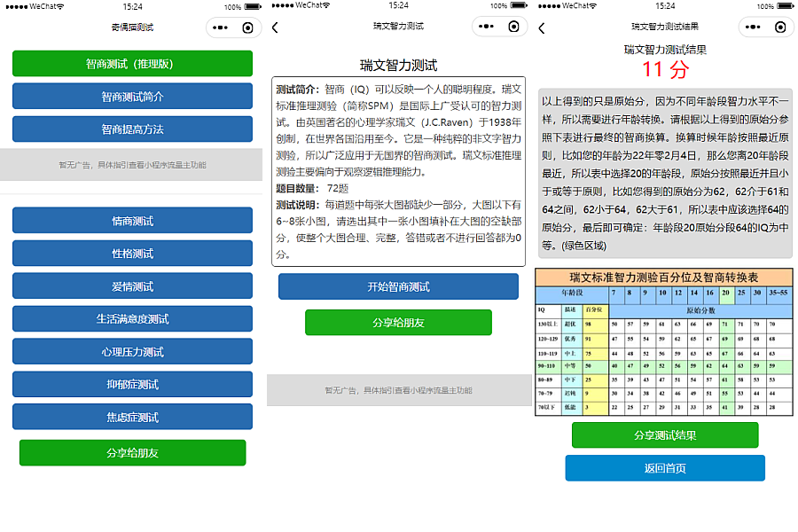Image resolution: width=798 pixels, height=532 pixels.
Task: Tap the 智商转换表 table image
Action: 663,342
